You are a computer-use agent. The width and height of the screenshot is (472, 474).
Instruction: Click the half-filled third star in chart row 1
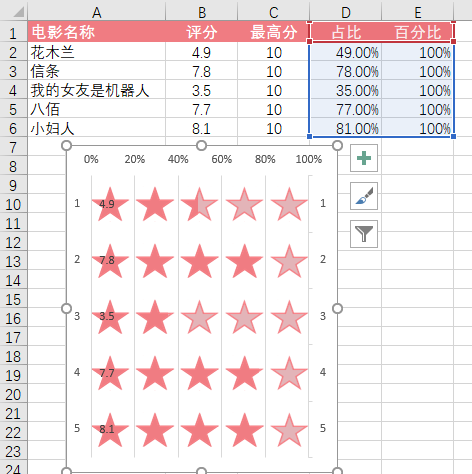click(x=199, y=204)
